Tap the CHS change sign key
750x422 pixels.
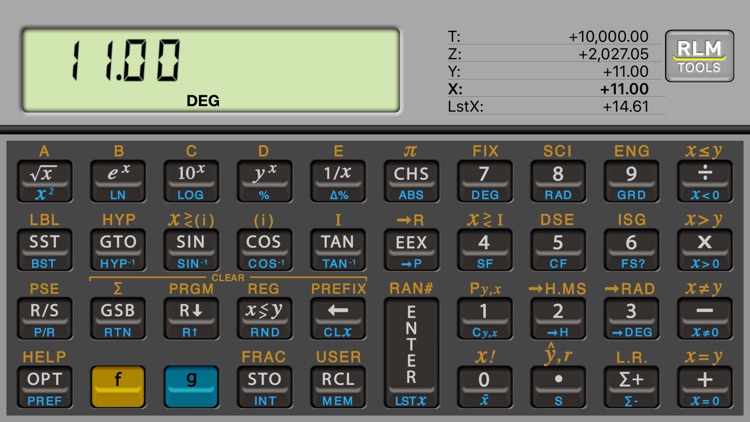pyautogui.click(x=411, y=181)
